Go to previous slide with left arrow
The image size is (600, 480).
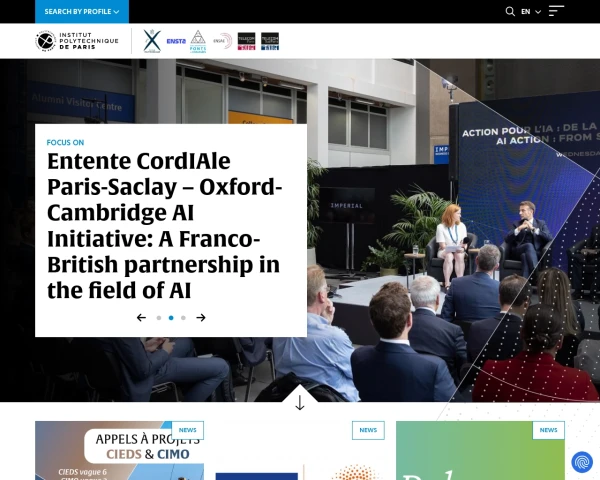coord(141,318)
